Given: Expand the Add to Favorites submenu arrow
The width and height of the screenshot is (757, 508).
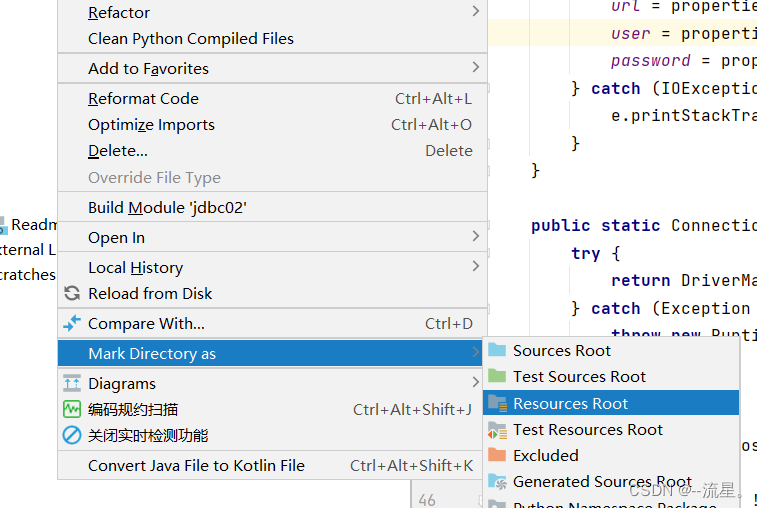Looking at the screenshot, I should pos(475,68).
